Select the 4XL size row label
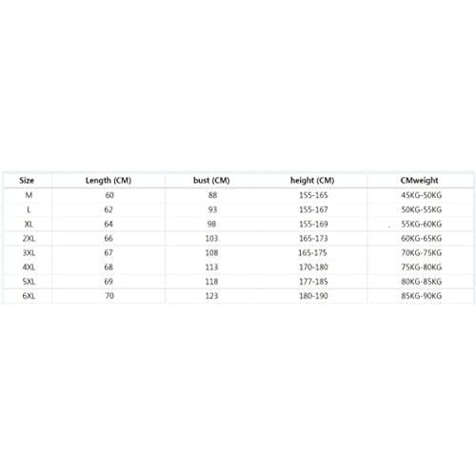 (x=29, y=267)
